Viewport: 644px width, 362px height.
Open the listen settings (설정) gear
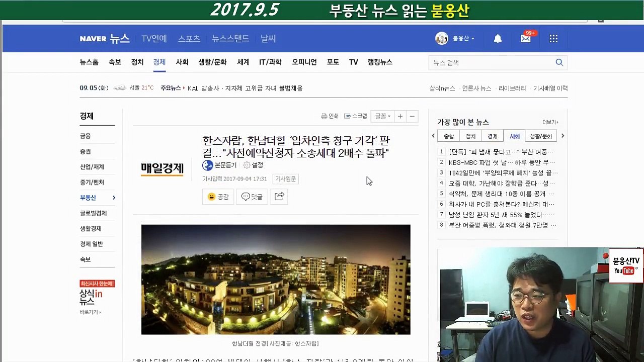coord(247,165)
